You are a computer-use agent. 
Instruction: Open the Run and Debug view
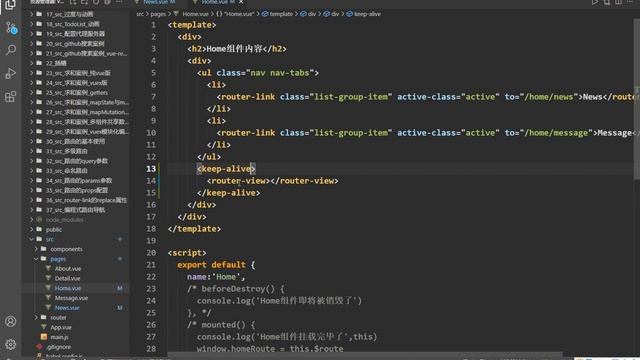coord(11,73)
